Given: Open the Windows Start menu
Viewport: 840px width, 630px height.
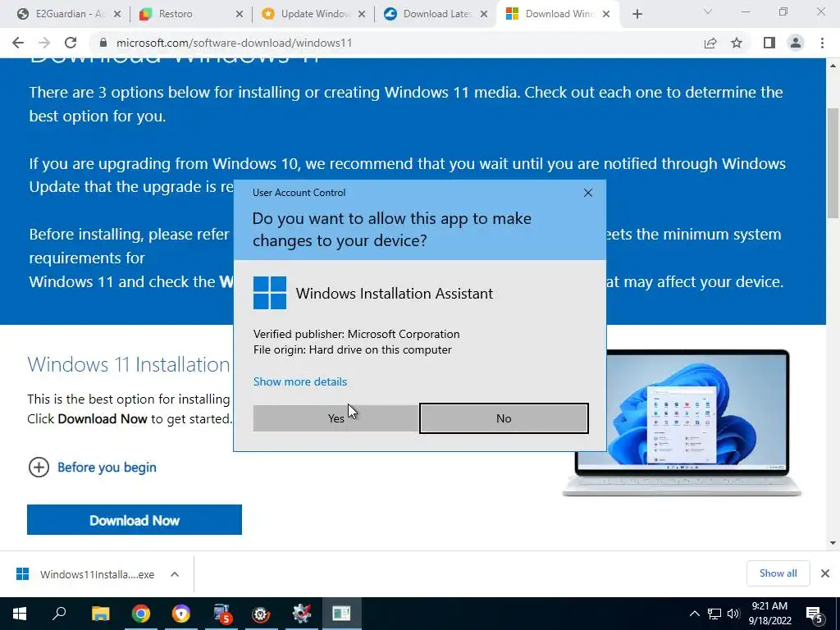Looking at the screenshot, I should (x=20, y=614).
